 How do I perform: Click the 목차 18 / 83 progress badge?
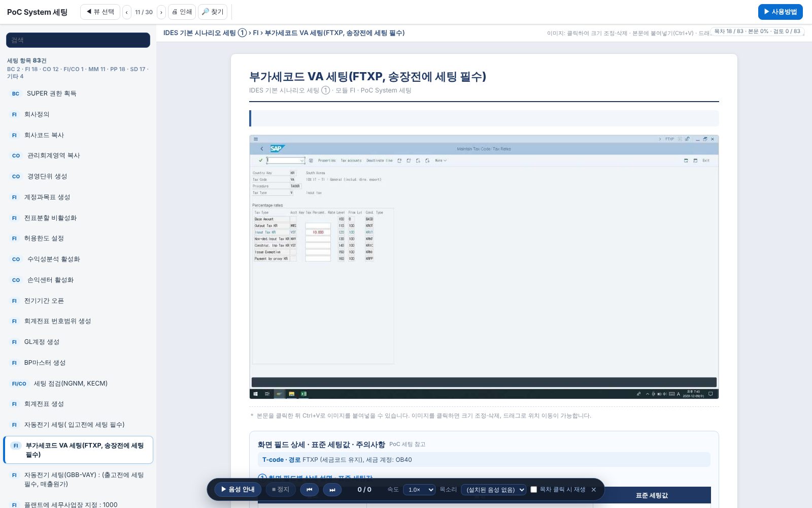[x=757, y=31]
